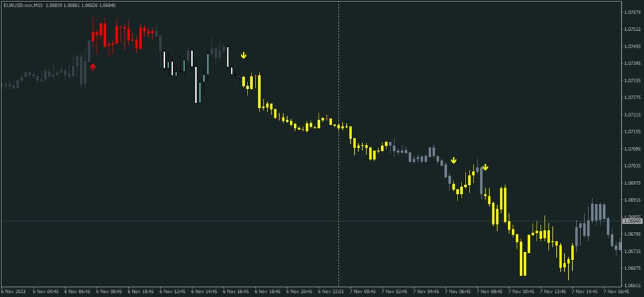Click the 6 Nov 16:45 time label
The image size is (644, 297).
(235, 292)
